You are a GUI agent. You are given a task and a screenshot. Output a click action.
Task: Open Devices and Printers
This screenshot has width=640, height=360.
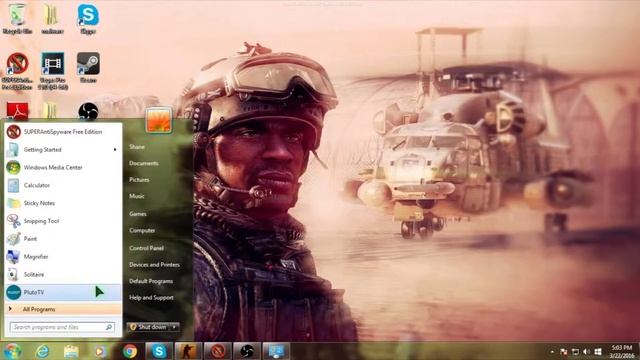[x=154, y=265]
